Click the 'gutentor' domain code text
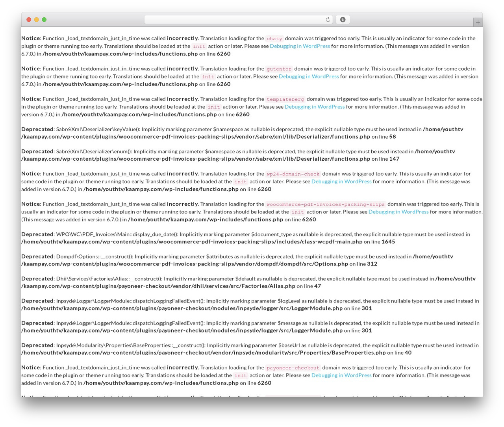The image size is (504, 427). pos(279,69)
